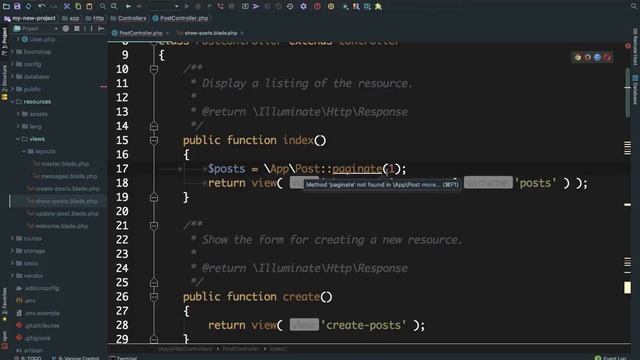640x360 pixels.
Task: Fold the index() function at line 15
Action: click(154, 140)
